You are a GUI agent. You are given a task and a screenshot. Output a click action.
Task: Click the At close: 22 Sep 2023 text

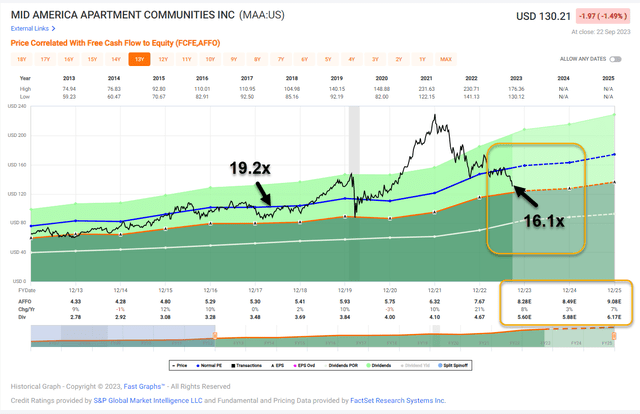601,32
